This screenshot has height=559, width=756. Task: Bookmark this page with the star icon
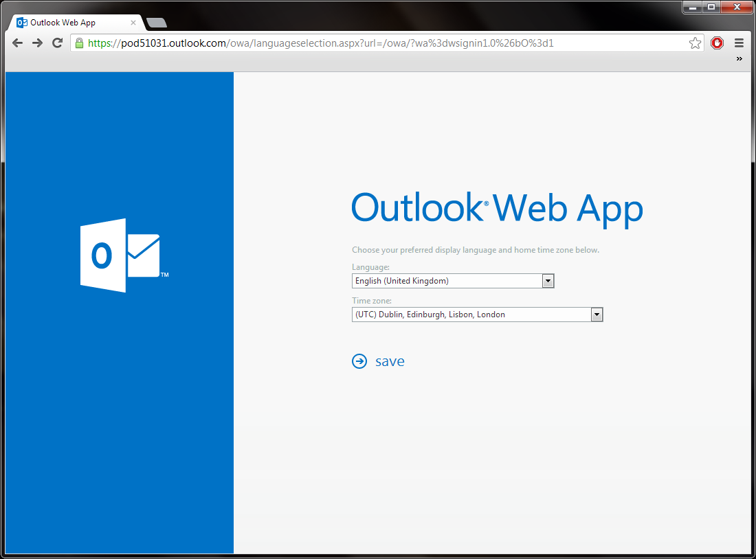(x=695, y=43)
